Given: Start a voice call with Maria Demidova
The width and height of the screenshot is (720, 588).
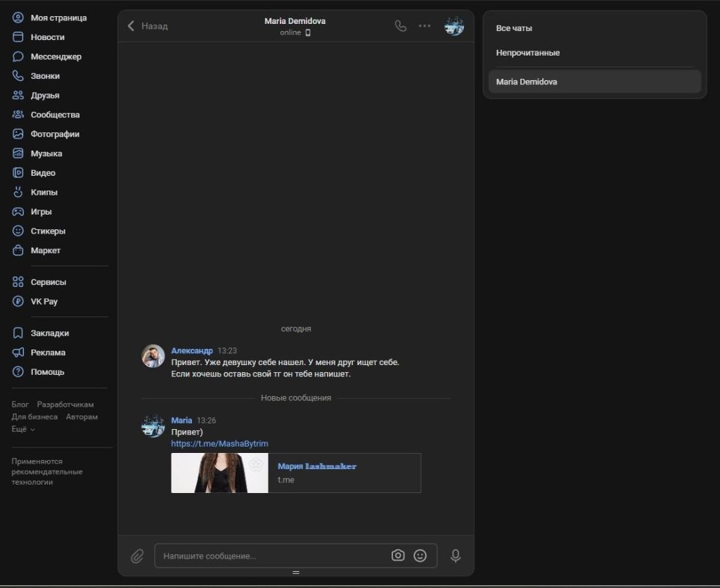Looking at the screenshot, I should point(400,26).
